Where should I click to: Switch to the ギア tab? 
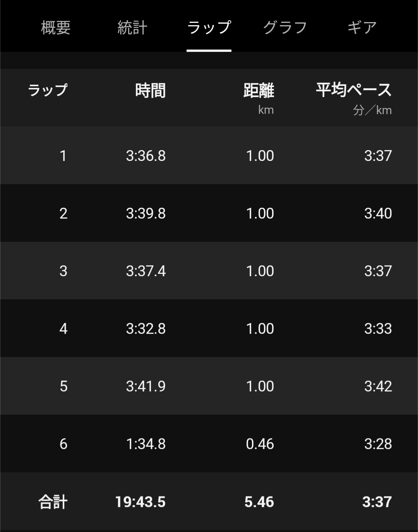362,27
